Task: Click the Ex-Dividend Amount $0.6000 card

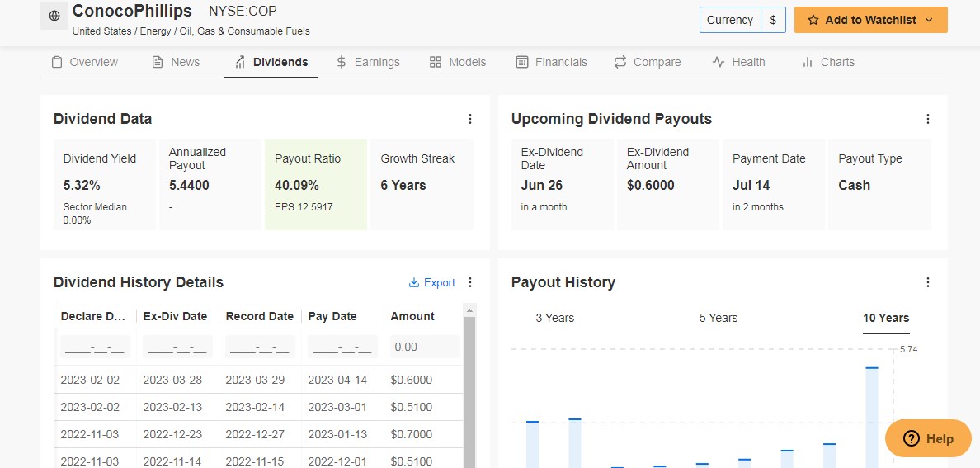Action: coord(668,185)
